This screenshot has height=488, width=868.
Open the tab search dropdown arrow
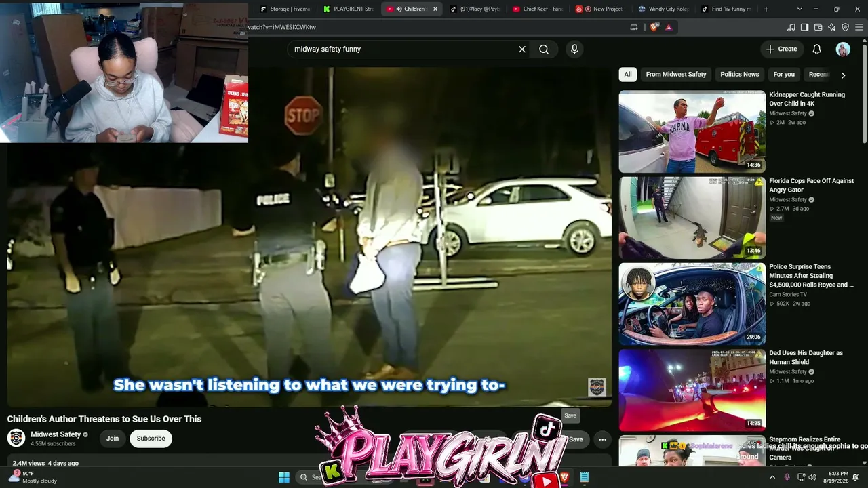coord(800,9)
